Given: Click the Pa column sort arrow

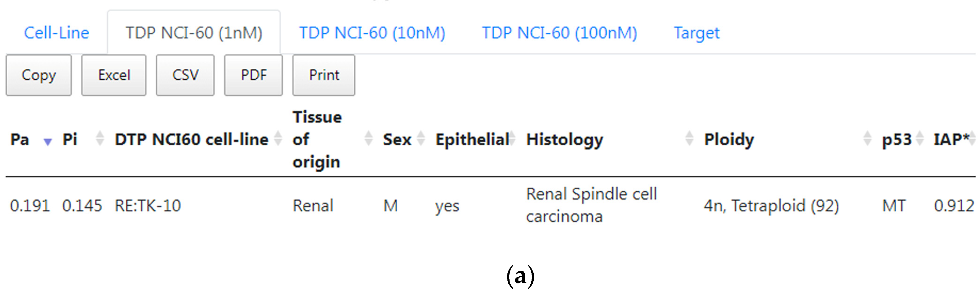Looking at the screenshot, I should click(x=47, y=142).
